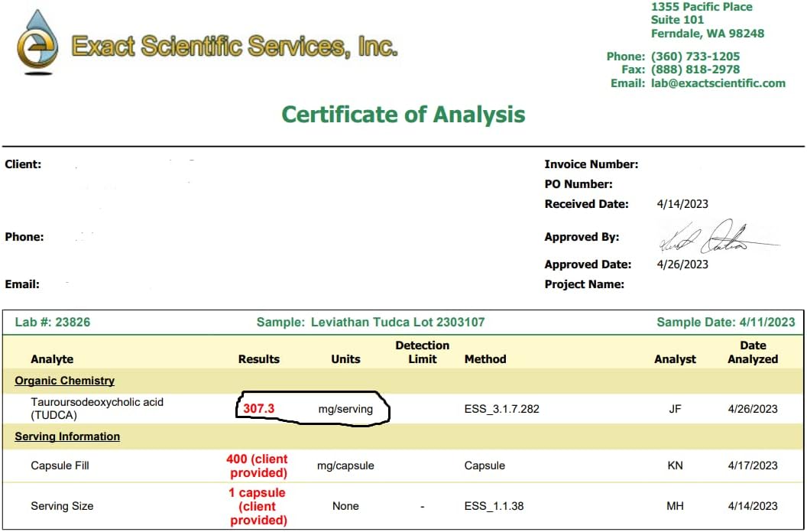Click the Results column header

pos(259,359)
